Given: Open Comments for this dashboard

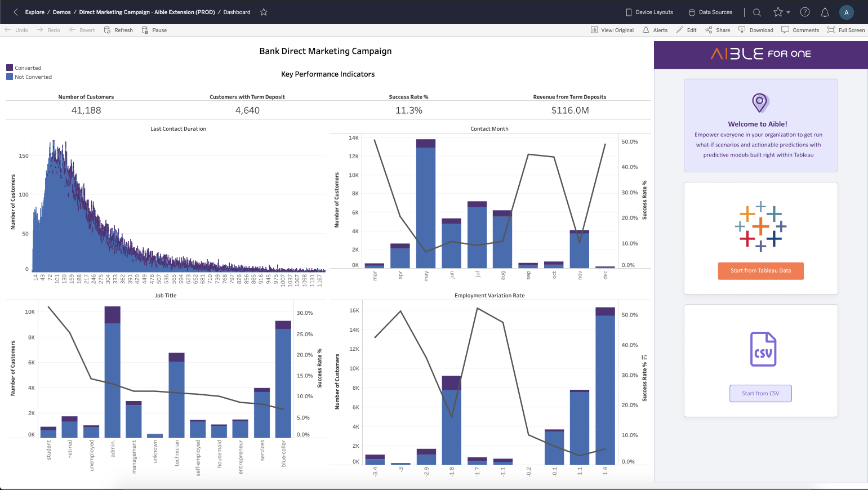Looking at the screenshot, I should tap(800, 30).
